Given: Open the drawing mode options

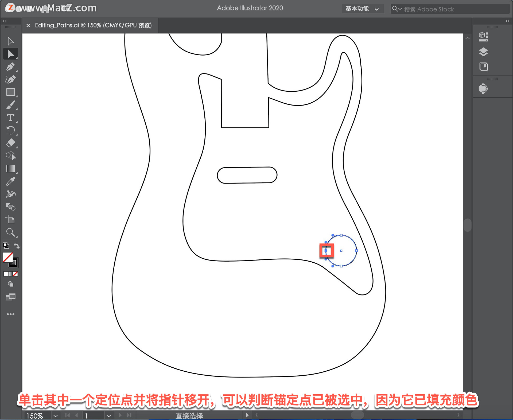Looking at the screenshot, I should 10,284.
